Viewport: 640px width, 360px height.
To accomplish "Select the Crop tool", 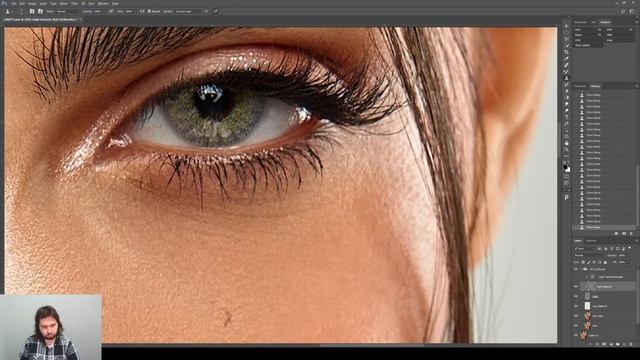I will 566,52.
